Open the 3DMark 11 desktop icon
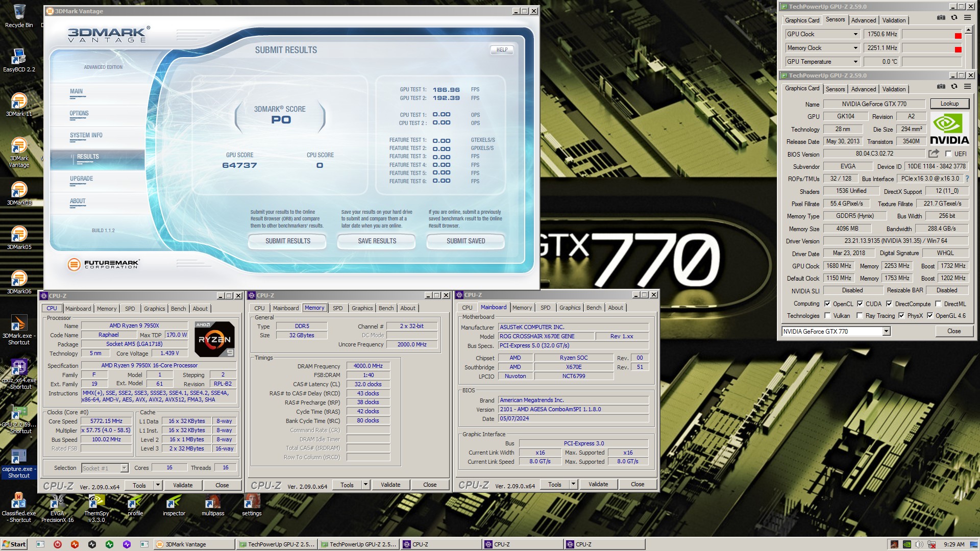Screen dimensions: 980x551 pyautogui.click(x=19, y=104)
